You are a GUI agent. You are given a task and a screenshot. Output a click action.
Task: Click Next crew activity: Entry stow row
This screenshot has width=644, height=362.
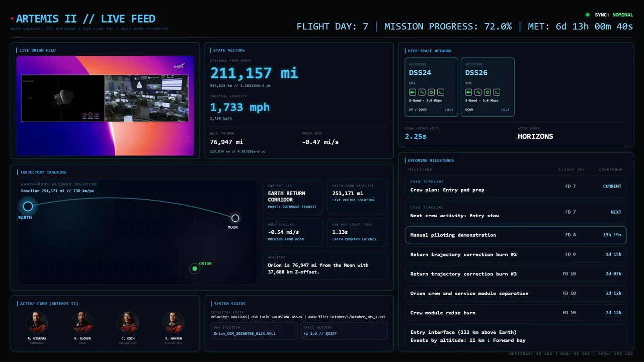pos(516,212)
